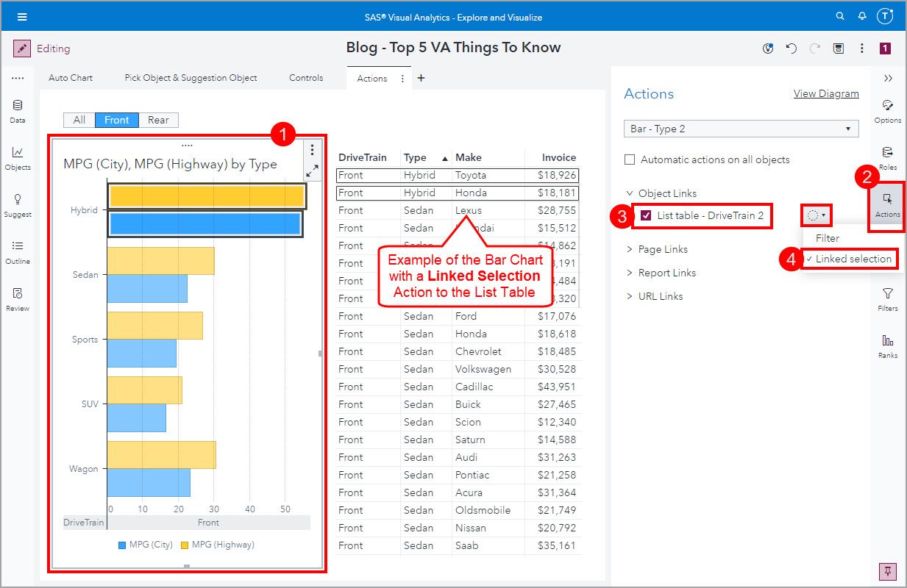Click the undo arrow icon
Screen dimensions: 907x588
click(x=791, y=48)
